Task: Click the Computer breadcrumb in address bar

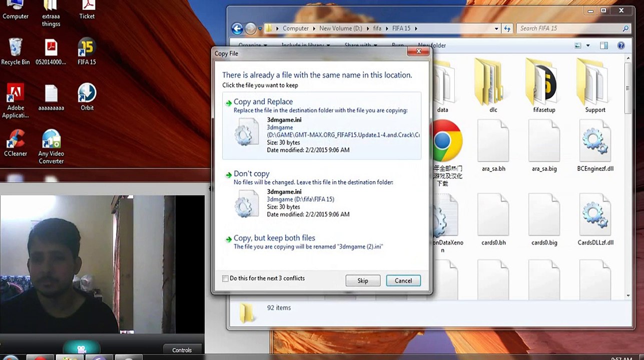Action: (x=296, y=28)
